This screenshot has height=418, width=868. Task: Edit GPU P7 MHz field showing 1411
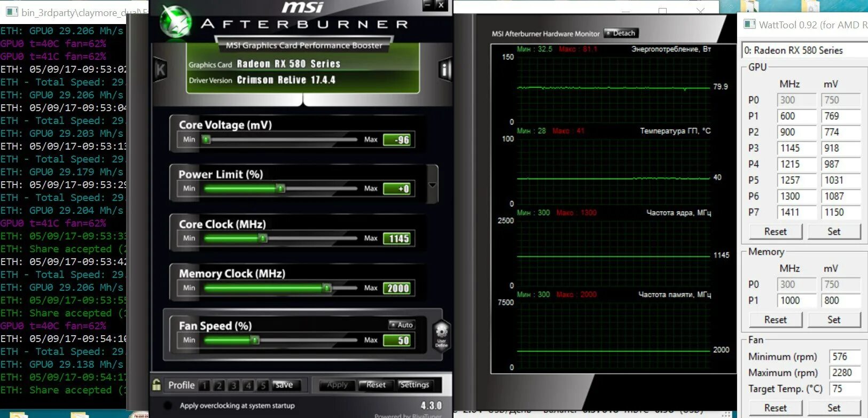pyautogui.click(x=797, y=212)
